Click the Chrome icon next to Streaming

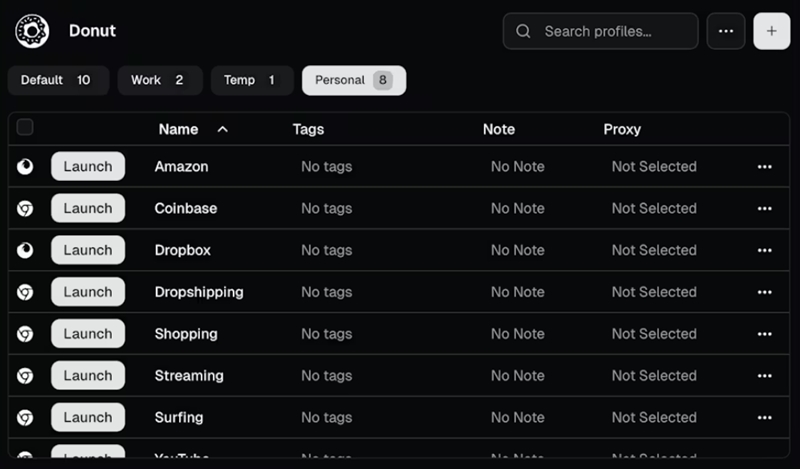coord(25,376)
